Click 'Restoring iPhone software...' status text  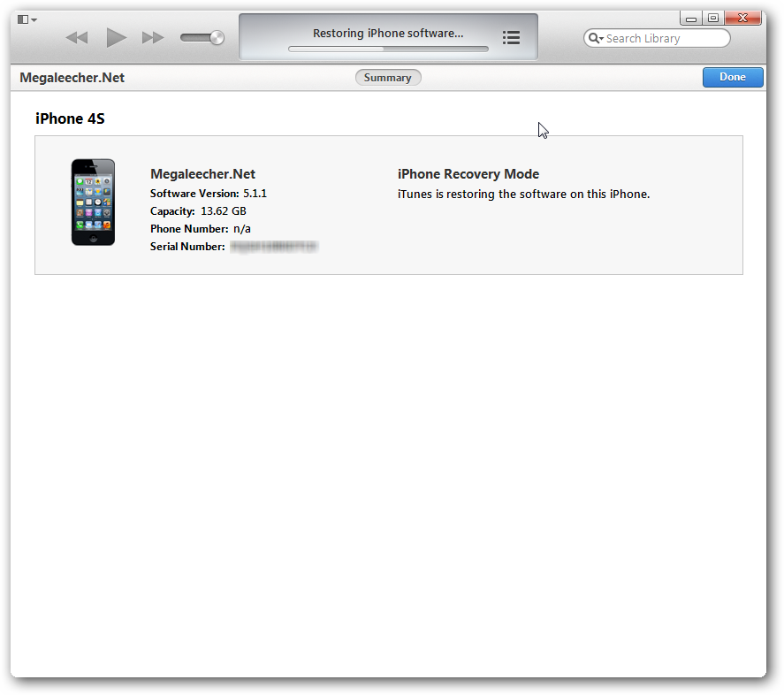click(x=388, y=33)
